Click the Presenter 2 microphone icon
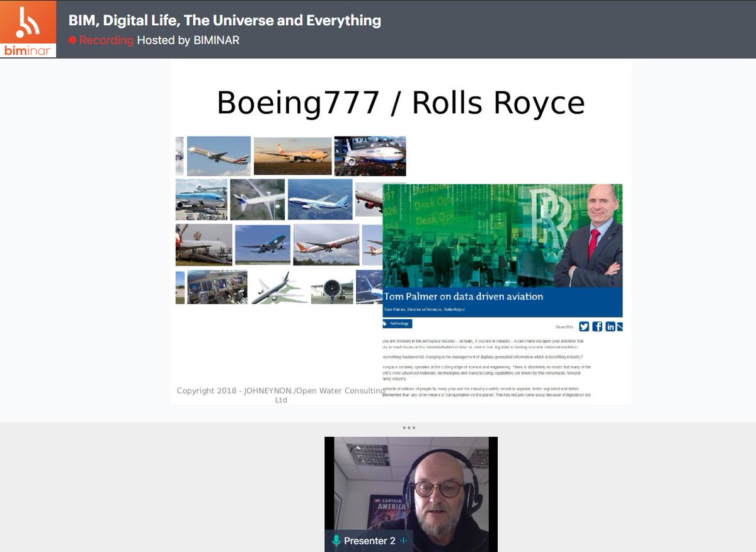 [x=336, y=541]
